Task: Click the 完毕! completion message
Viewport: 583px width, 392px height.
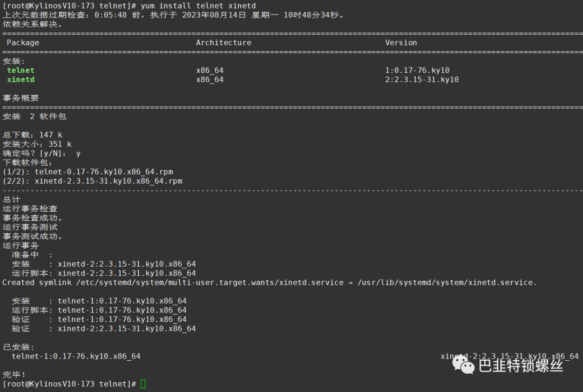Action: tap(15, 374)
